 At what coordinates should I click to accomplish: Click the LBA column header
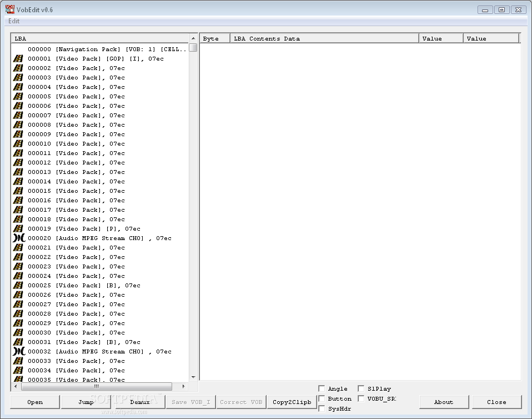click(x=100, y=38)
